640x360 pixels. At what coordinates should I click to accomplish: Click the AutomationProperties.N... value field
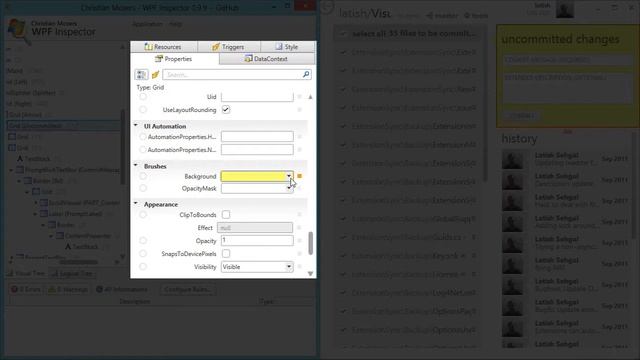tap(257, 150)
